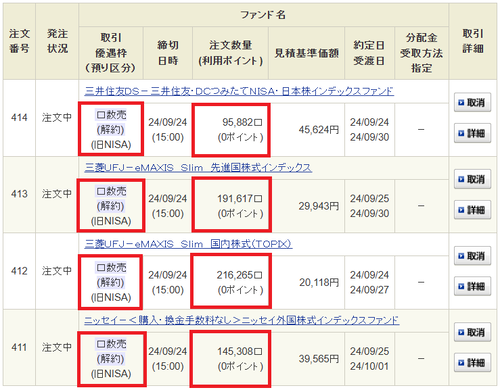This screenshot has height=390, width=500.
Task: Select order number 413
Action: [19, 194]
